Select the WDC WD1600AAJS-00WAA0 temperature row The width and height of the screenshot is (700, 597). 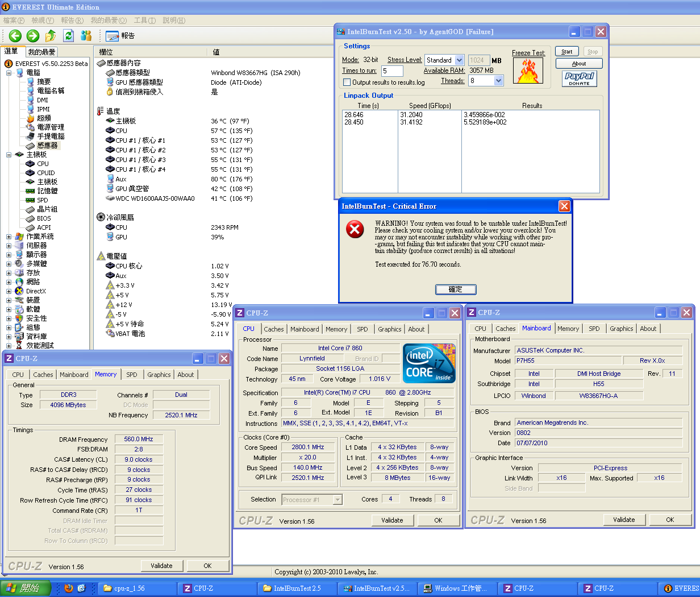tap(179, 198)
